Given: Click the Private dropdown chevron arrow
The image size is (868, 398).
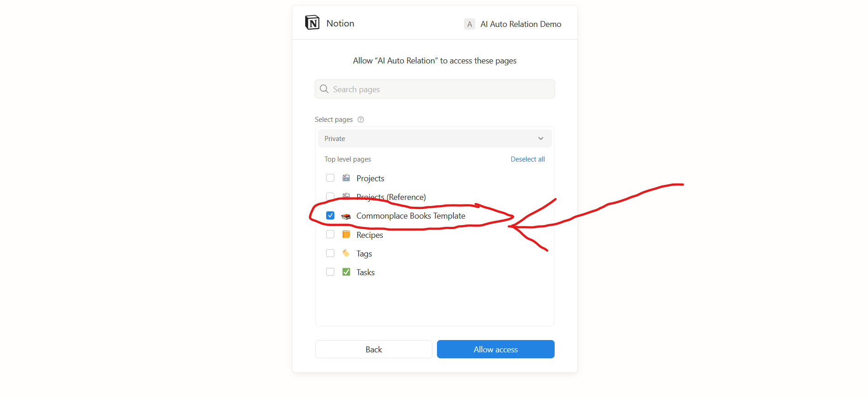Looking at the screenshot, I should [541, 138].
